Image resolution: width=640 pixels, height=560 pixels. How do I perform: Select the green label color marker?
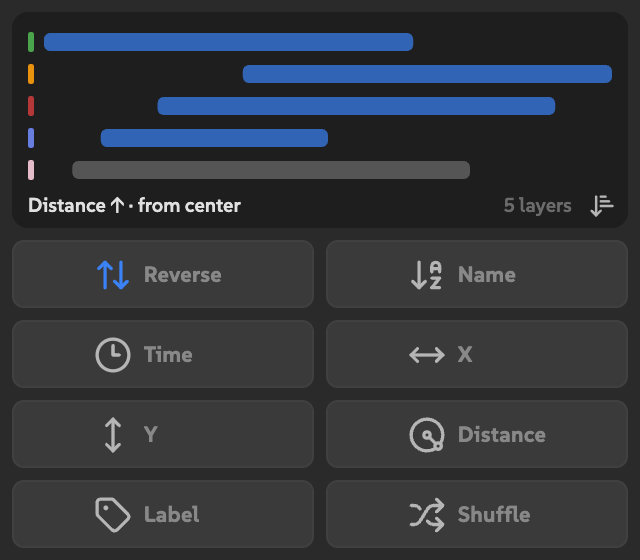31,42
